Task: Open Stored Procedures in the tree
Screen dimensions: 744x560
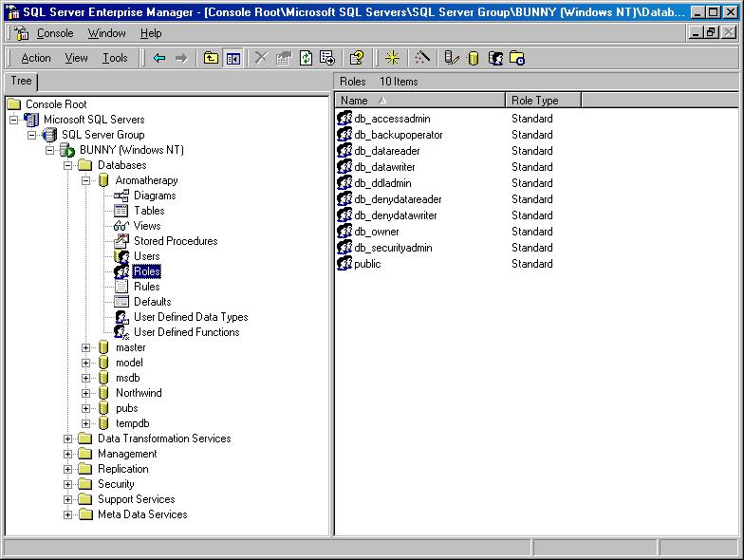Action: click(x=176, y=241)
